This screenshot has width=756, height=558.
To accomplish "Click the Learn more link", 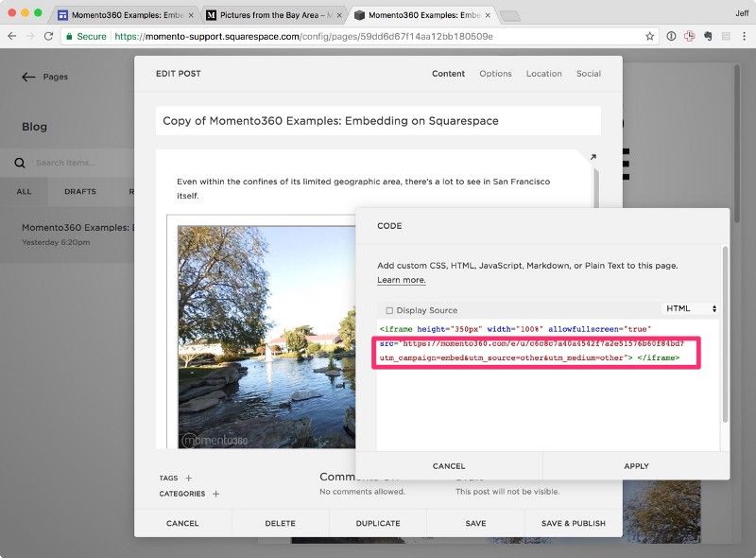I will [401, 280].
